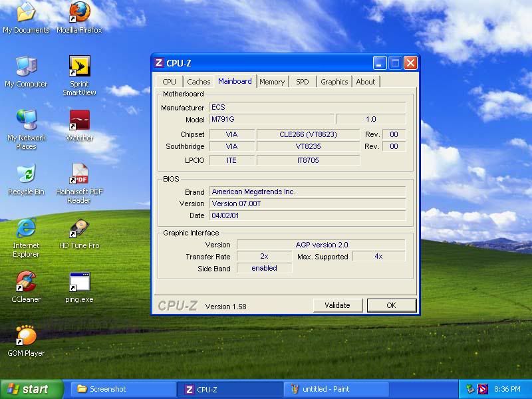This screenshot has width=532, height=399.
Task: Activate the untitled - Paint taskbar button
Action: (x=336, y=389)
